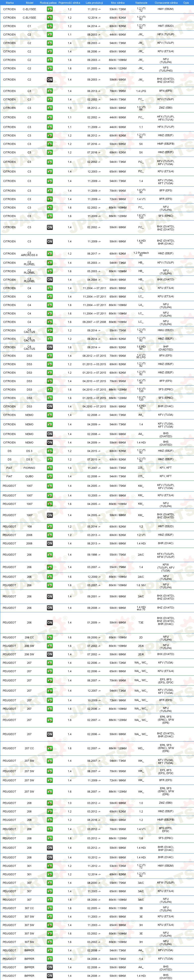Click the petrol icon in Citroen C1 row

(50, 26)
